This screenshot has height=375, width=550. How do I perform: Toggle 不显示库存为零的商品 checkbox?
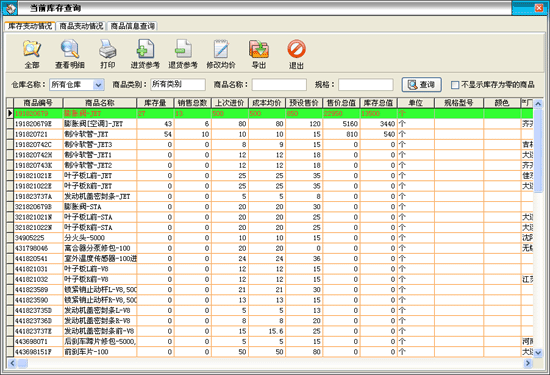tap(455, 85)
